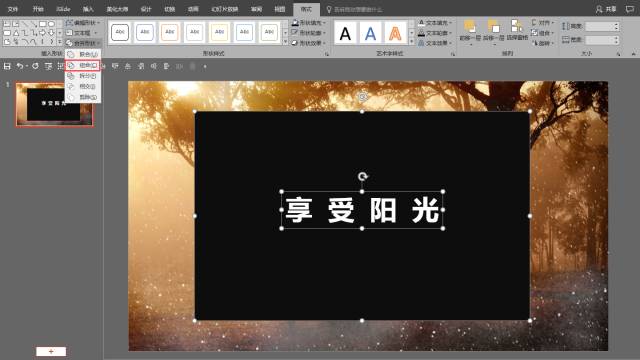Open shape styles dialog launcher
This screenshot has width=640, height=360.
pyautogui.click(x=327, y=54)
